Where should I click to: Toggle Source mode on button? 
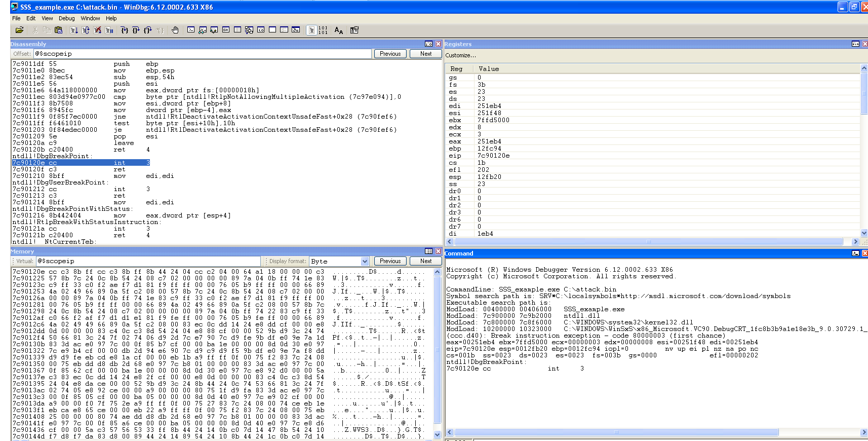click(x=311, y=30)
